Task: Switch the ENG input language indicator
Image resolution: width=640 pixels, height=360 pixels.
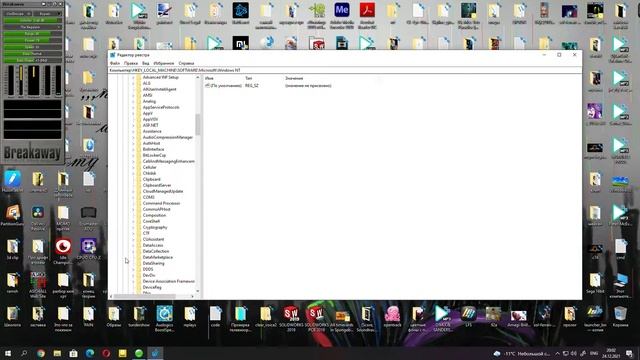Action: point(594,353)
